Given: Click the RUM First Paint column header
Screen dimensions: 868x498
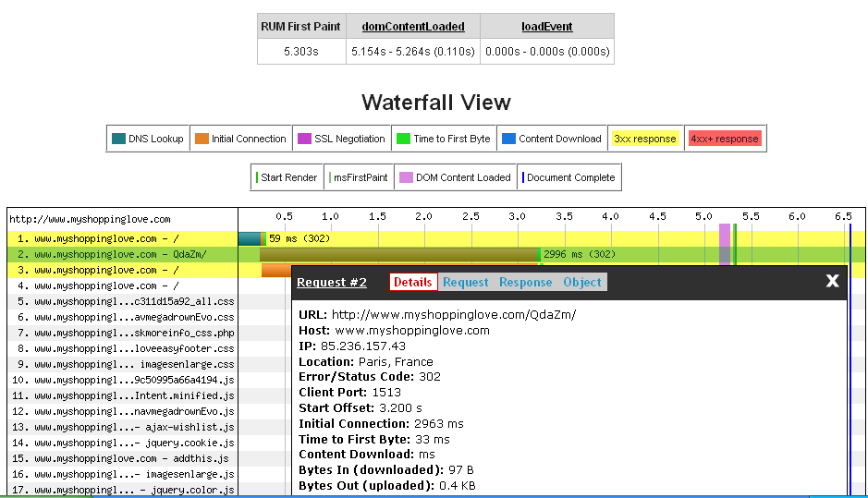Looking at the screenshot, I should click(x=300, y=26).
